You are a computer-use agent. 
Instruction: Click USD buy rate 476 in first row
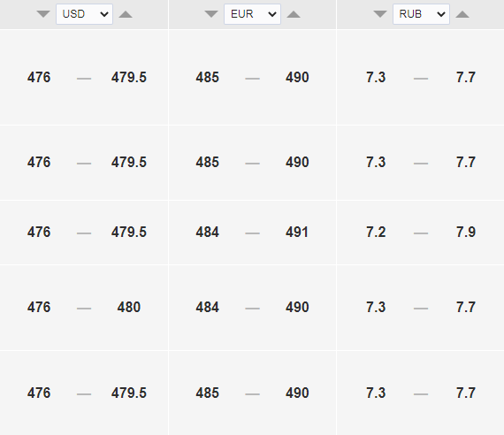tap(39, 78)
